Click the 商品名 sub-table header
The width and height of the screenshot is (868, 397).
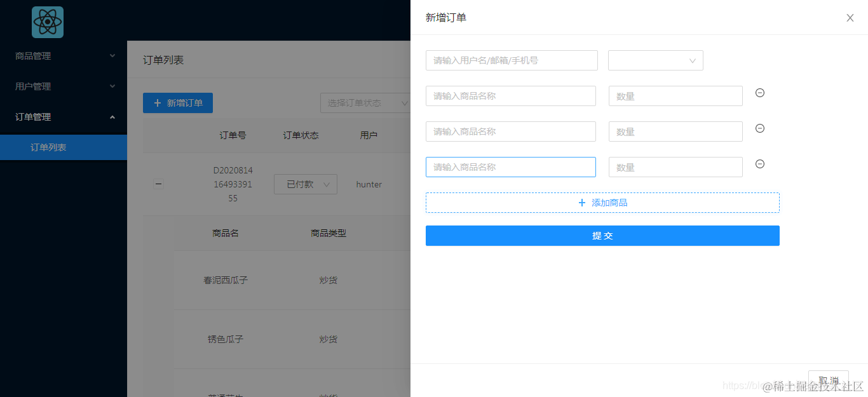click(226, 233)
